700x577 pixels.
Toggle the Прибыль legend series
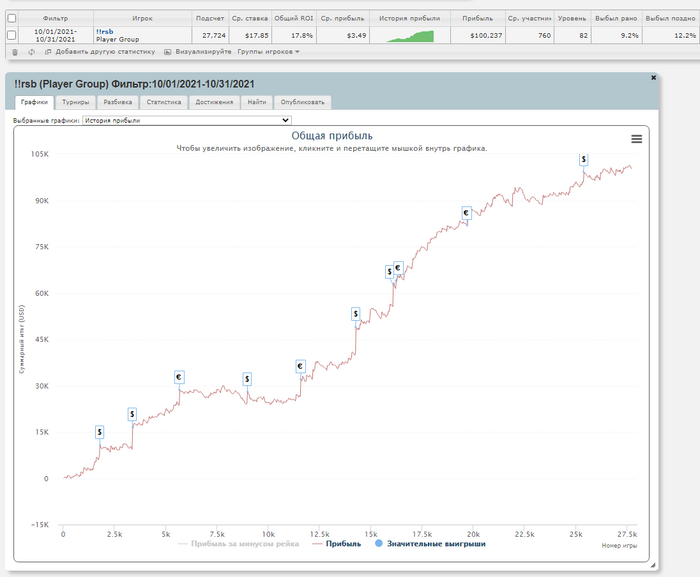tap(337, 544)
